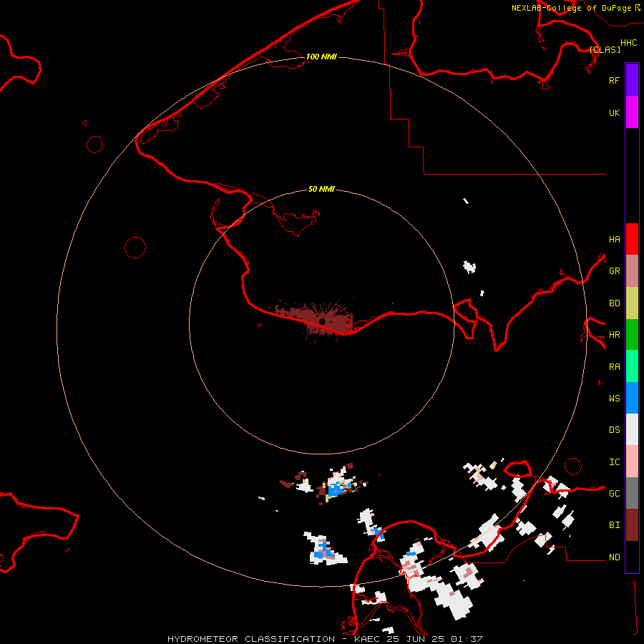Click the KAEC station identifier
Image resolution: width=644 pixels, height=644 pixels.
click(x=367, y=639)
